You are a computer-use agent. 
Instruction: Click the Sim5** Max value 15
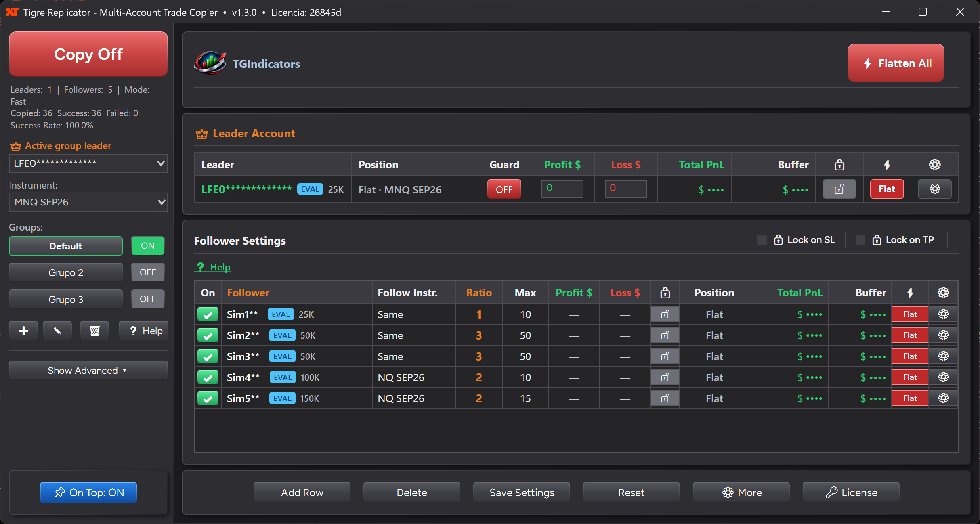(x=525, y=398)
